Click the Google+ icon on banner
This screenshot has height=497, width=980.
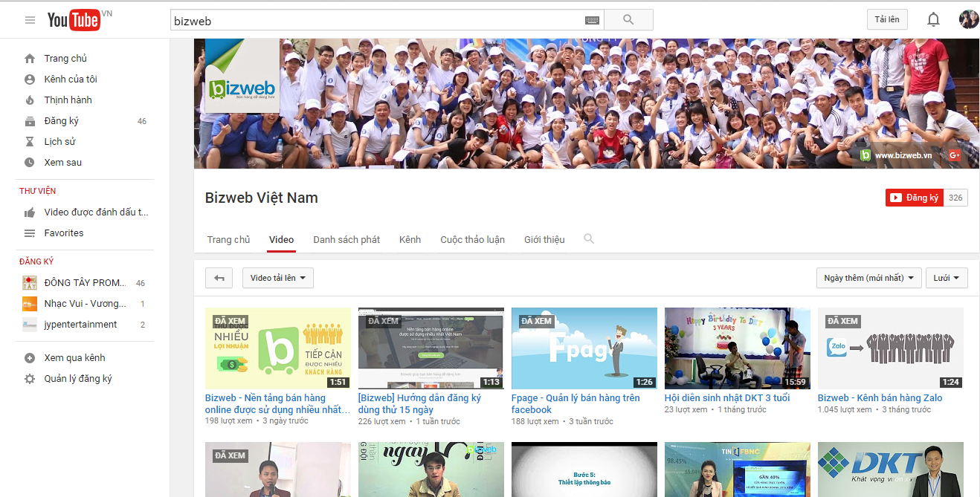point(955,155)
